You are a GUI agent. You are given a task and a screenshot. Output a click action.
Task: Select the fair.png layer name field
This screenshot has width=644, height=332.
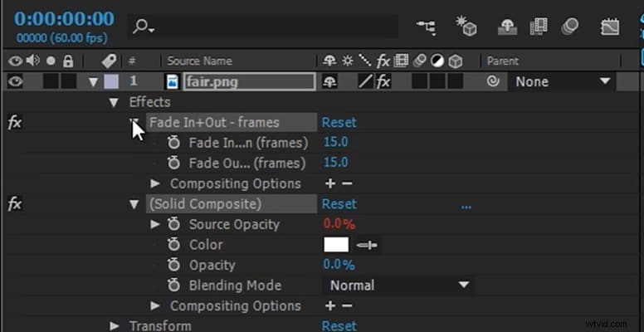point(250,82)
